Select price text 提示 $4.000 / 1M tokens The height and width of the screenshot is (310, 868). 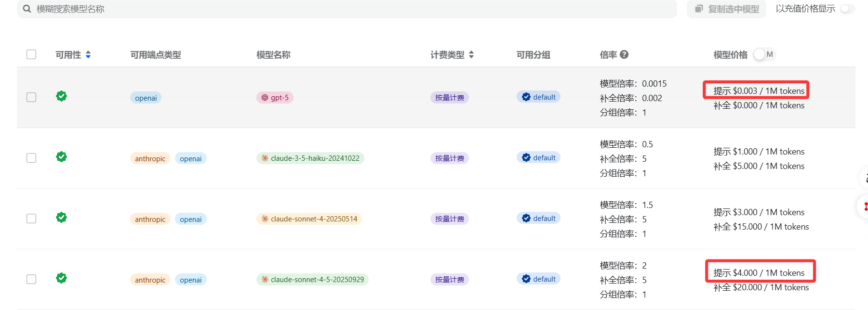point(759,273)
